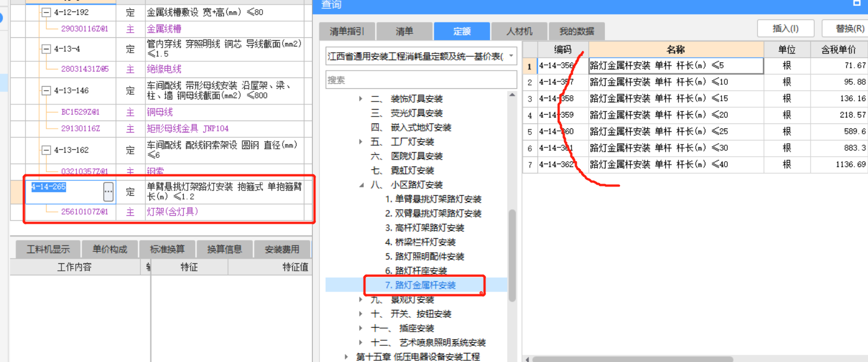Select the 定额 tab
Viewport: 868px width, 362px height.
click(x=462, y=31)
